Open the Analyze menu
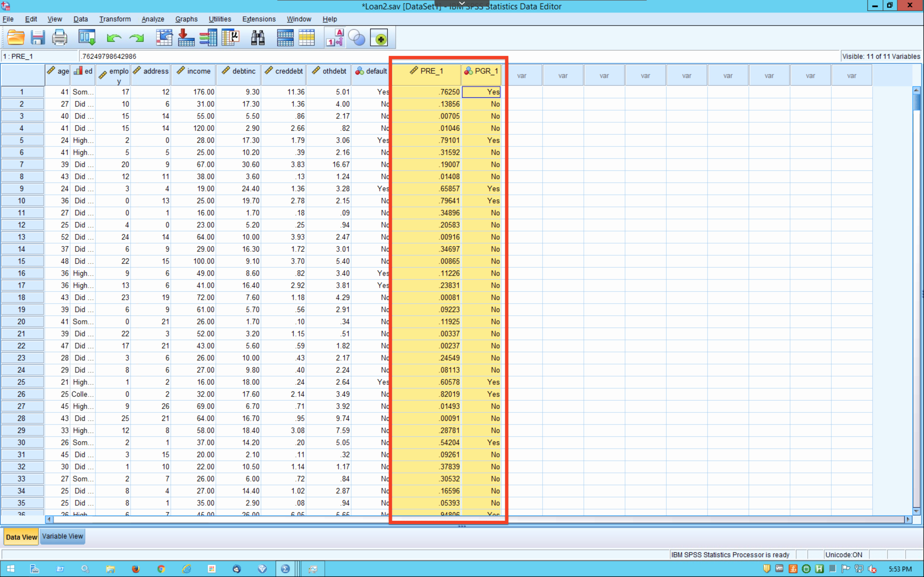The image size is (924, 577). (x=153, y=19)
